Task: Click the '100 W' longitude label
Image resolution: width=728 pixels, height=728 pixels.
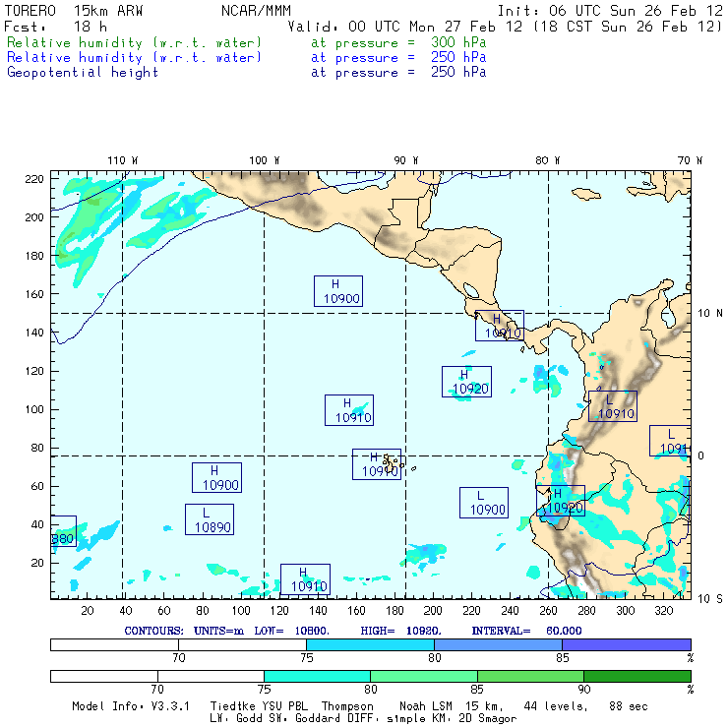Action: pyautogui.click(x=265, y=160)
